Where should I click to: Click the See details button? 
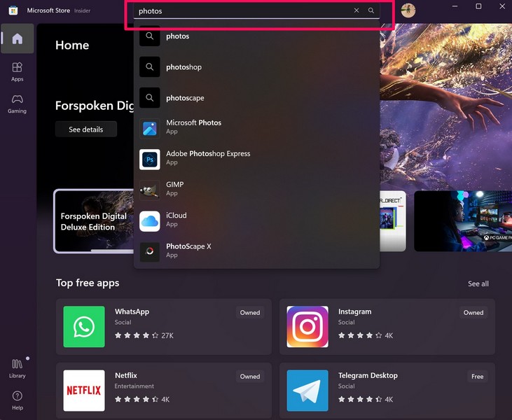85,129
